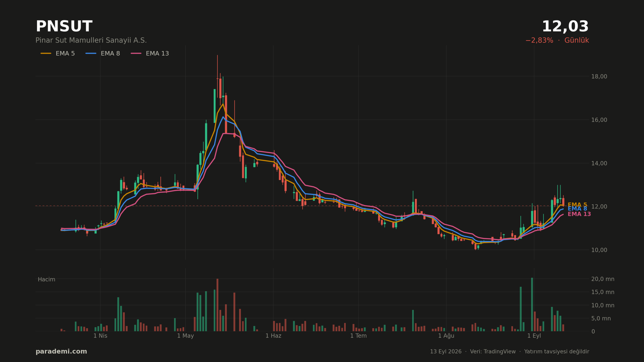
Task: Select the EMA 8 legend entry
Action: [x=103, y=53]
